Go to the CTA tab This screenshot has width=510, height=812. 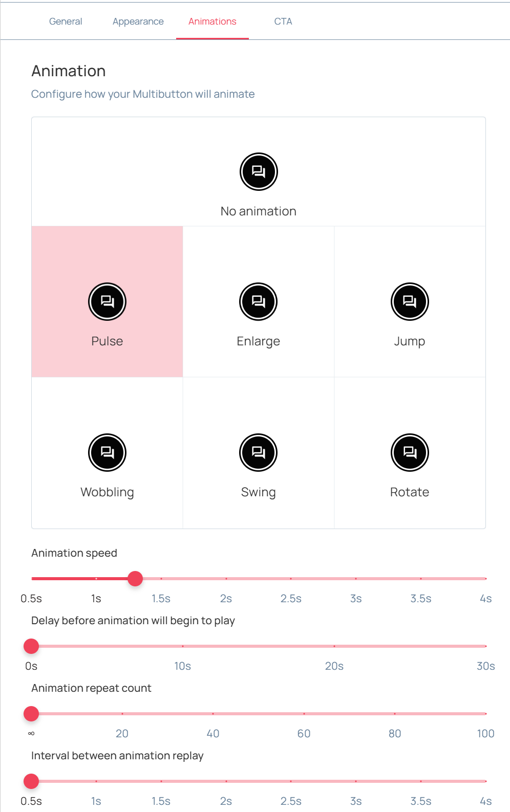(283, 21)
